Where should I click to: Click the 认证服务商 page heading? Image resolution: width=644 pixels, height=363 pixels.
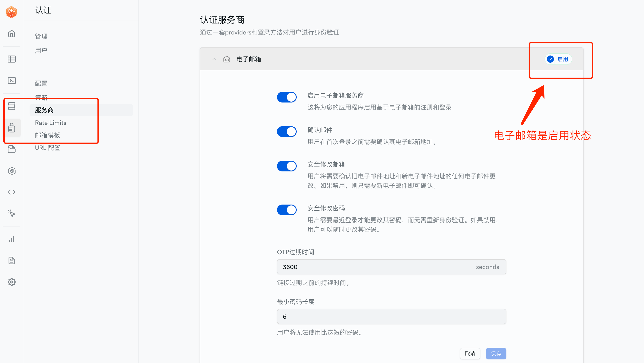pyautogui.click(x=222, y=20)
